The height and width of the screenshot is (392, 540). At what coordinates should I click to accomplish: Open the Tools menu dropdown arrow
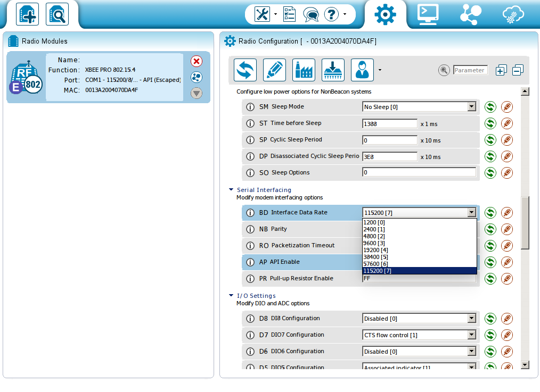(x=275, y=14)
